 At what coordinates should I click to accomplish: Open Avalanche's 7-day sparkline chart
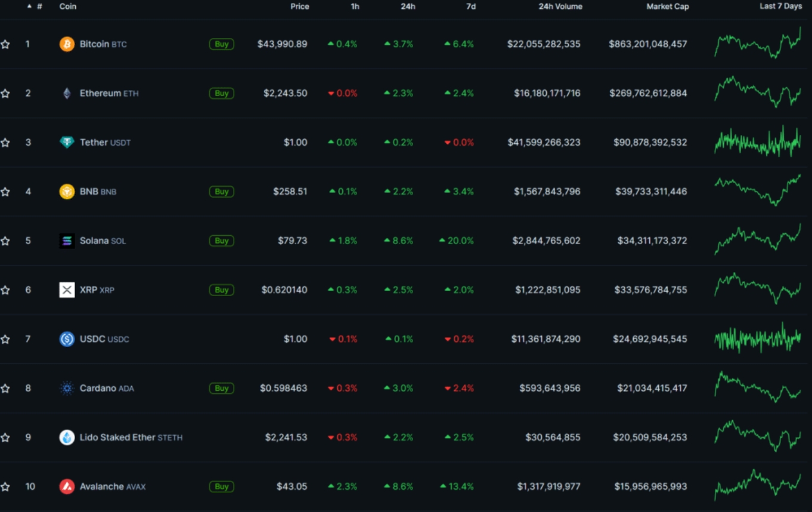coord(758,485)
